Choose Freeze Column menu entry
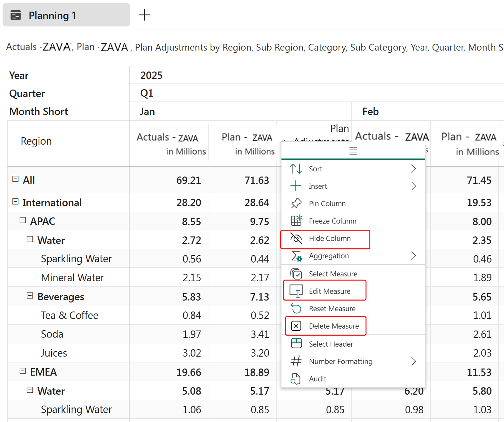 pos(353,221)
